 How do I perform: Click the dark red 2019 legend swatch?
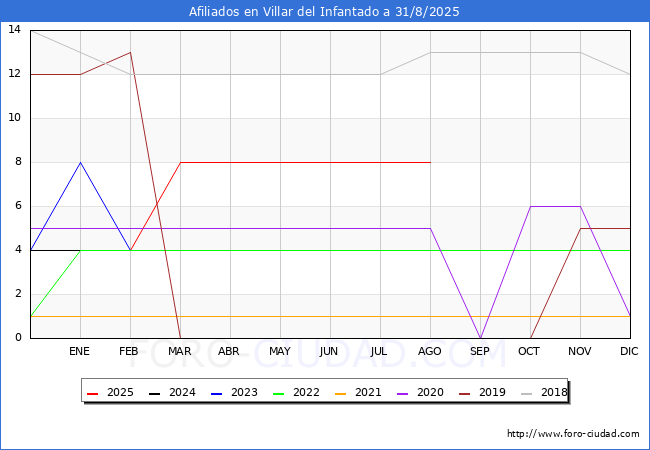[465, 393]
